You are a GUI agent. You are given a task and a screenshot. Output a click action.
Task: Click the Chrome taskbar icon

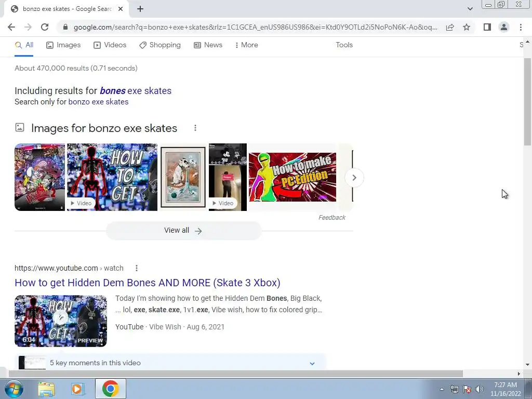pyautogui.click(x=110, y=389)
